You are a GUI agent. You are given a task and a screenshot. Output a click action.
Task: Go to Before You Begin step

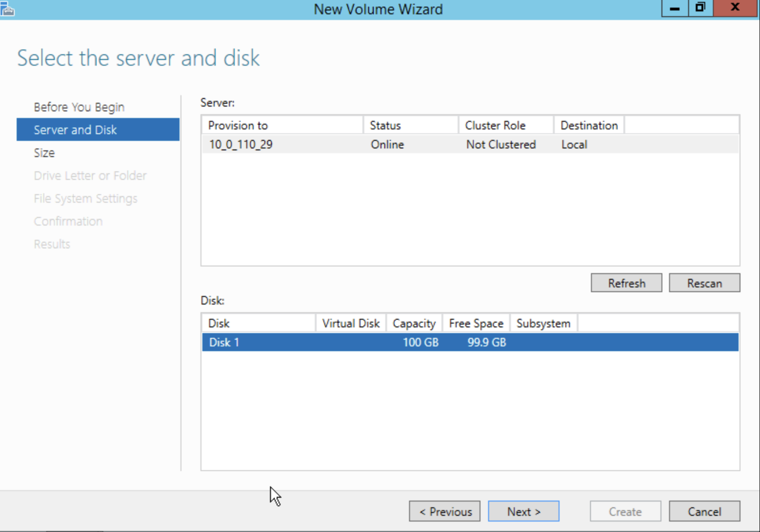pyautogui.click(x=79, y=107)
